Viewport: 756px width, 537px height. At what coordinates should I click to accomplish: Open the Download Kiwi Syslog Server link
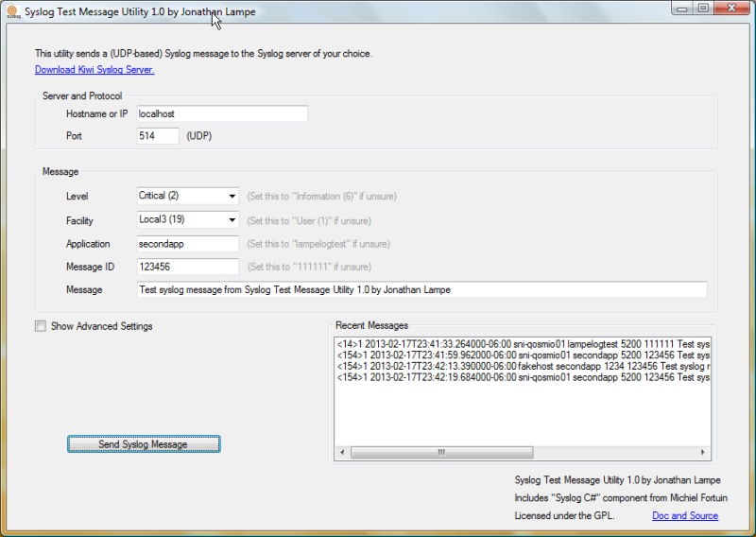(94, 69)
